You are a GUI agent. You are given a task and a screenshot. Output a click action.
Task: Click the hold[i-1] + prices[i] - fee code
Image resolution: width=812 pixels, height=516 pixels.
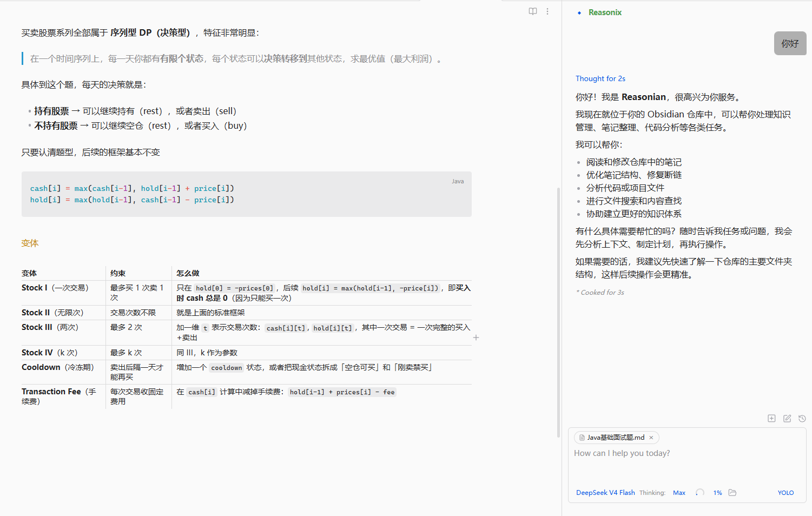point(342,392)
